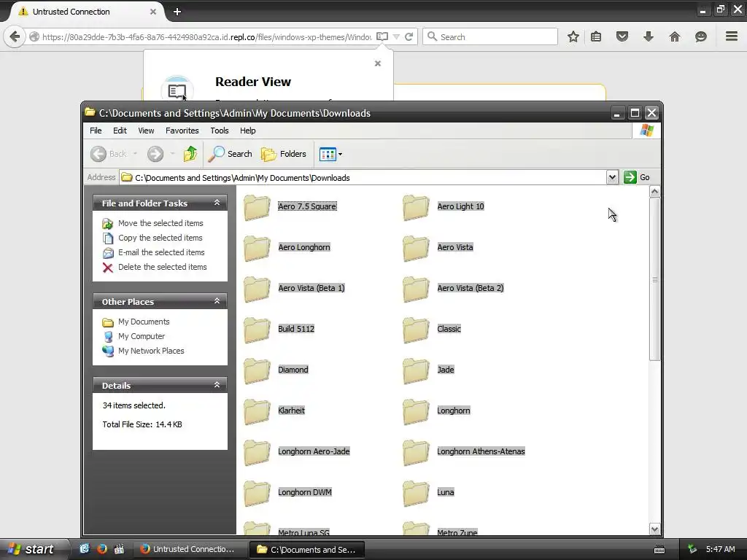This screenshot has width=747, height=560.
Task: Open URL bar history dropdown
Action: (396, 36)
